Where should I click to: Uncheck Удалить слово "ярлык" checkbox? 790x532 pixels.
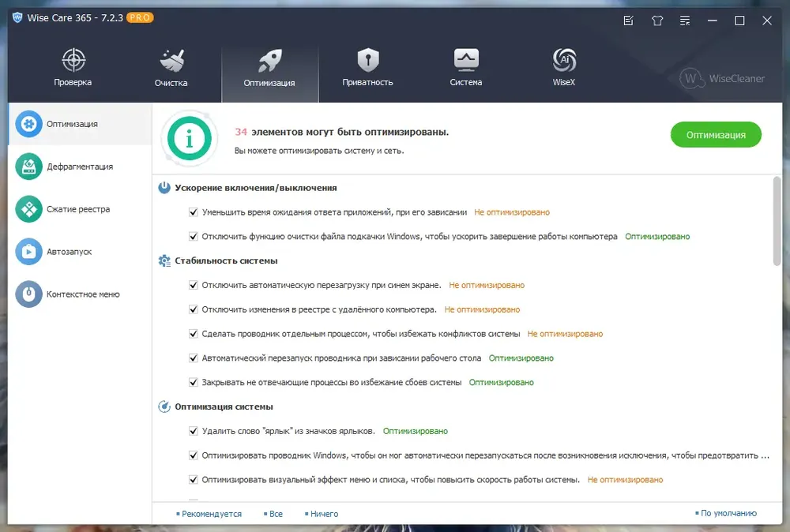point(193,431)
